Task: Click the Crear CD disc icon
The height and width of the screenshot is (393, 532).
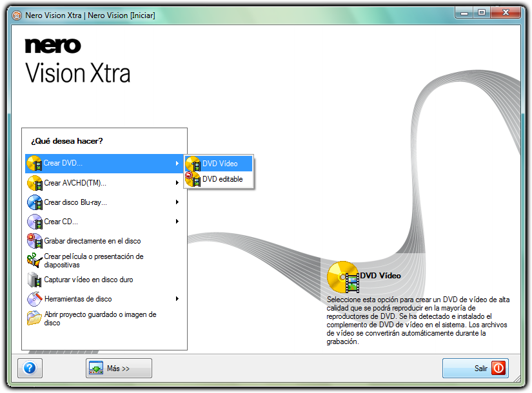Action: [34, 222]
